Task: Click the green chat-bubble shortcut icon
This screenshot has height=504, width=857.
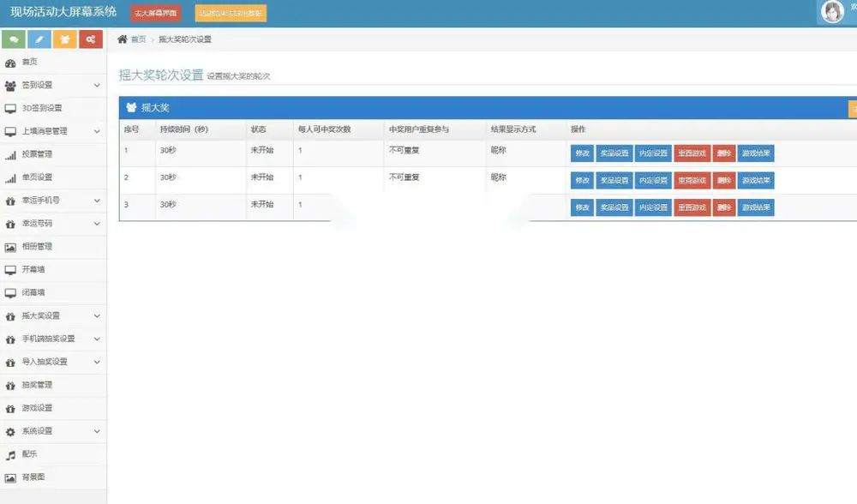Action: coord(14,39)
